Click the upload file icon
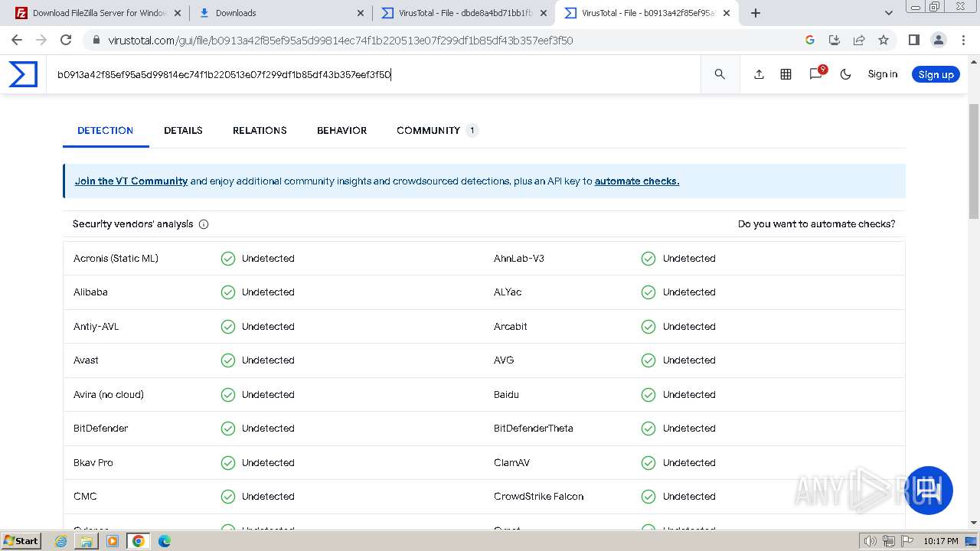980x551 pixels. click(759, 74)
